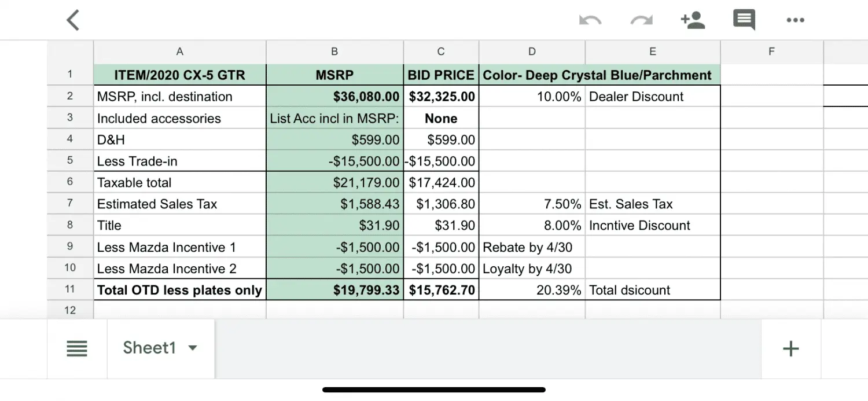Image resolution: width=868 pixels, height=401 pixels.
Task: Click the $15,762.70 total bid cell
Action: [x=441, y=290]
